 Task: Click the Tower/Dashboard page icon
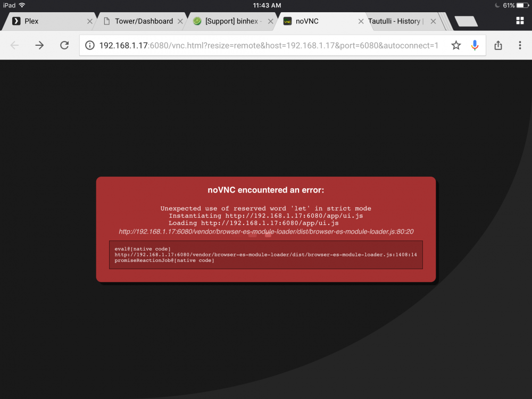pyautogui.click(x=106, y=21)
